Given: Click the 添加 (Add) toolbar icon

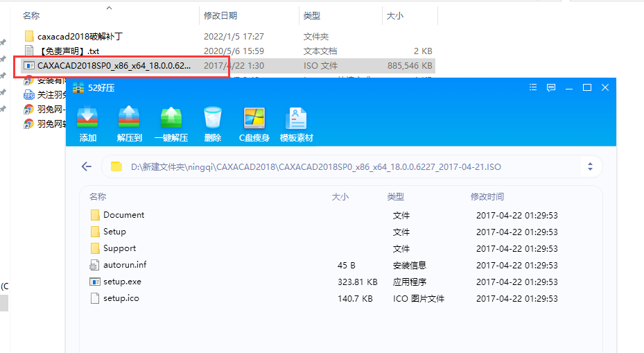Looking at the screenshot, I should point(87,117).
